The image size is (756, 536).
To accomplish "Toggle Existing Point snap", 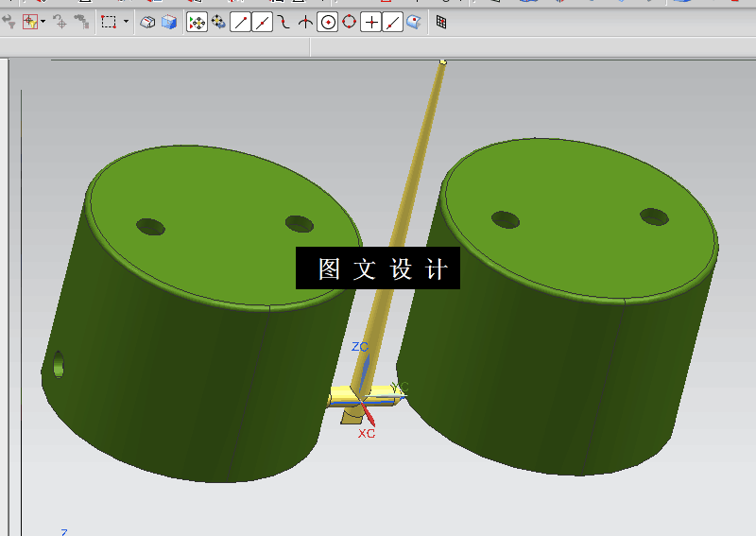I will 370,22.
